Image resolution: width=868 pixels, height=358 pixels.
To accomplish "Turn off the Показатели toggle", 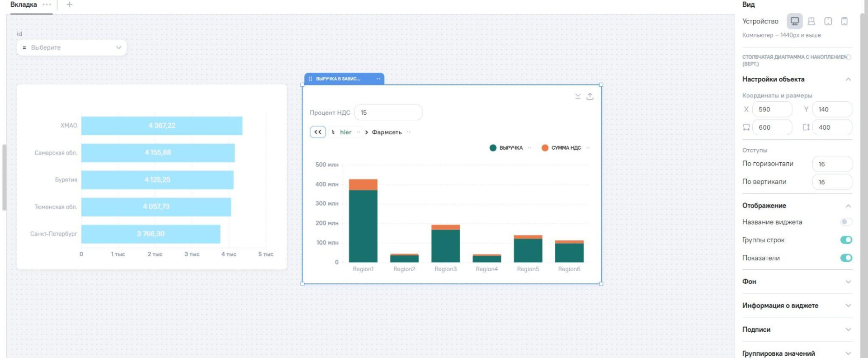I will 846,258.
